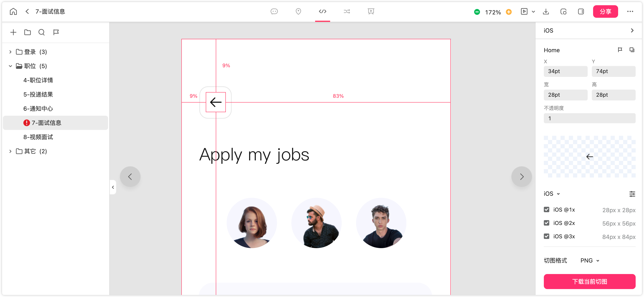Start the prototype play button
644x297 pixels.
[524, 11]
